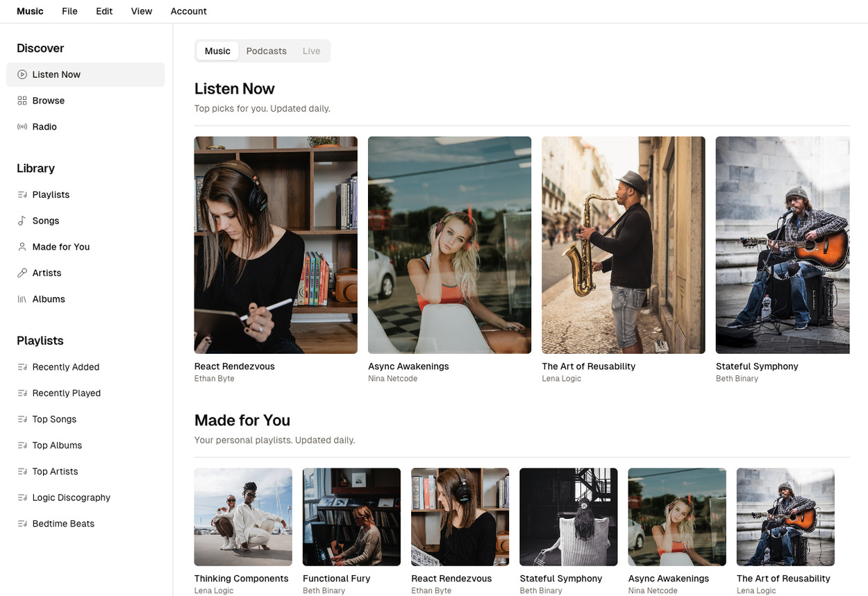Go to the Top Albums playlist
Image resolution: width=868 pixels, height=596 pixels.
[x=57, y=445]
